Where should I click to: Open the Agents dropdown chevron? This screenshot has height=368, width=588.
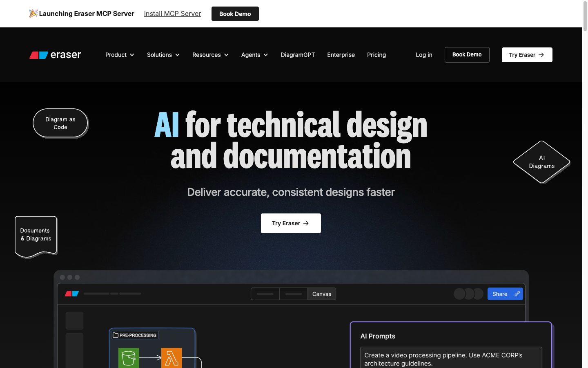(266, 55)
